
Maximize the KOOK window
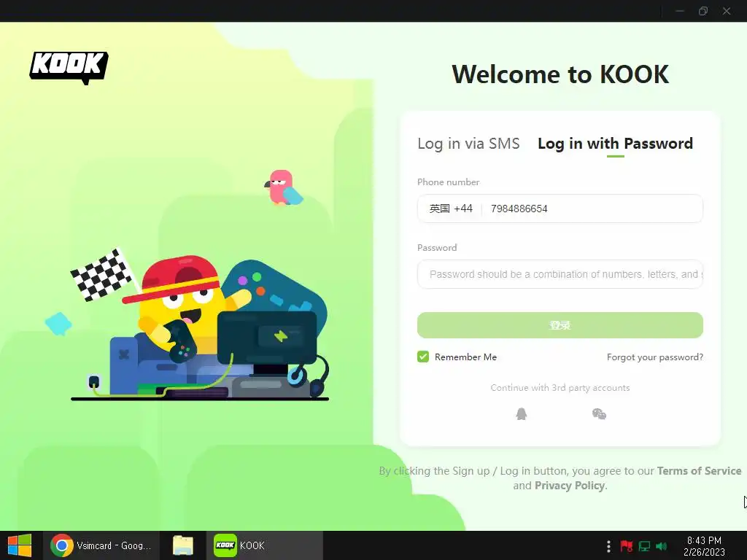[x=703, y=11]
